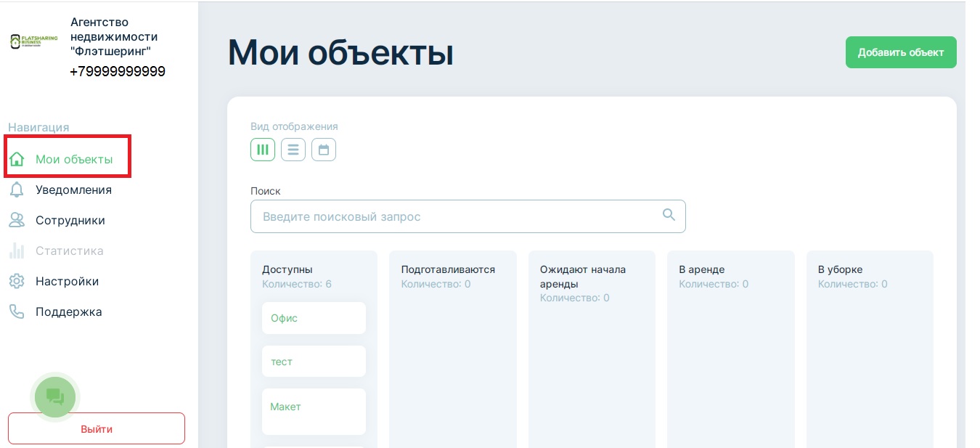Viewport: 980px width, 448px height.
Task: Click the gear icon for Настройки
Action: pos(17,282)
